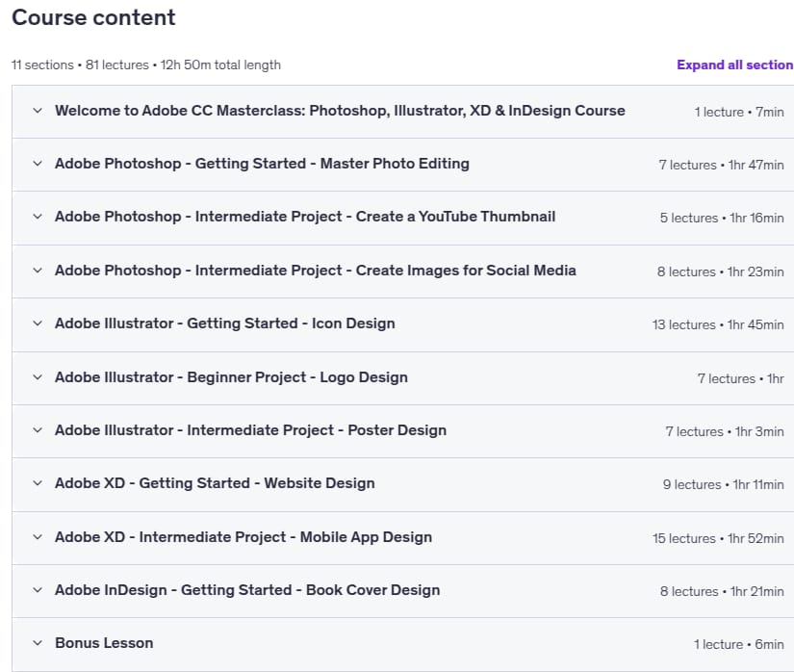794x672 pixels.
Task: Open Illustrator Beginner Project Logo Design title
Action: coord(231,377)
